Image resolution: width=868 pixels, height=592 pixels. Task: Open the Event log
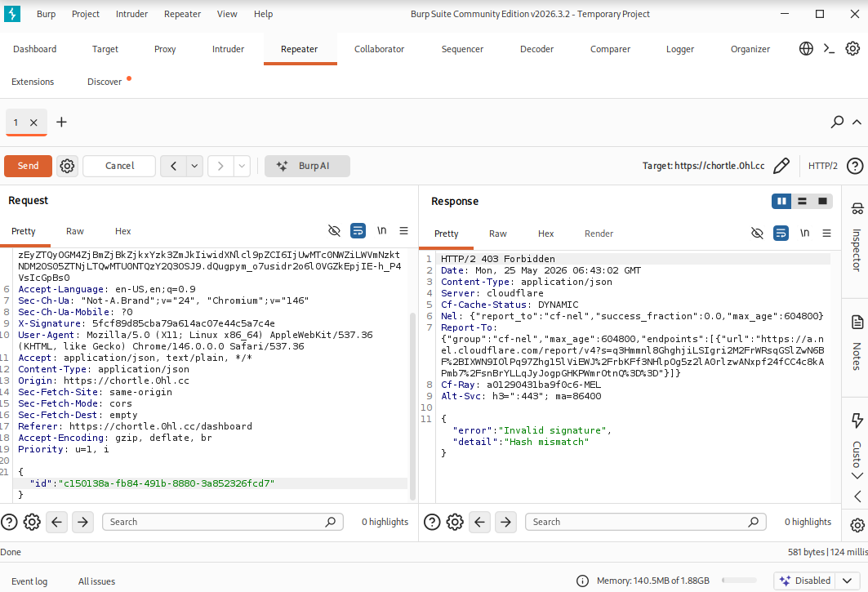(x=29, y=581)
